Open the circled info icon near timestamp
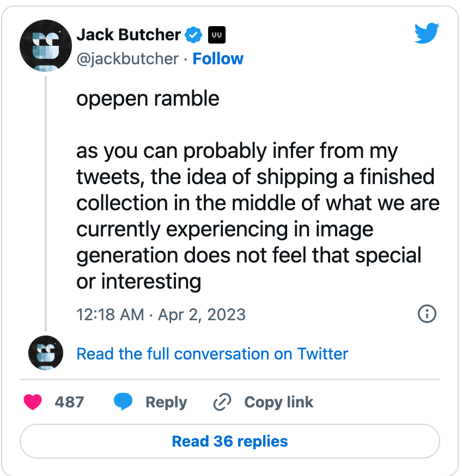The height and width of the screenshot is (476, 462). (x=427, y=314)
